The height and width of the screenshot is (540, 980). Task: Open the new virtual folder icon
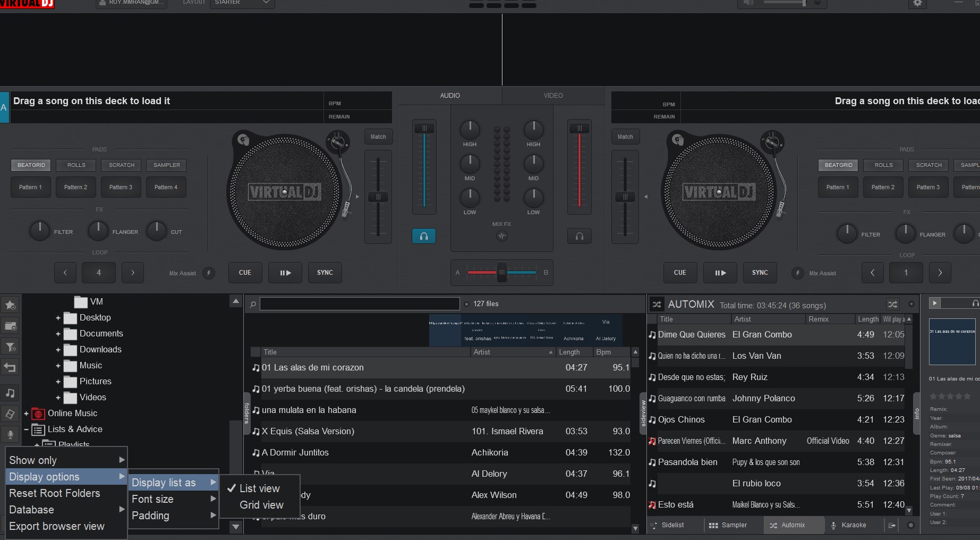click(x=10, y=326)
